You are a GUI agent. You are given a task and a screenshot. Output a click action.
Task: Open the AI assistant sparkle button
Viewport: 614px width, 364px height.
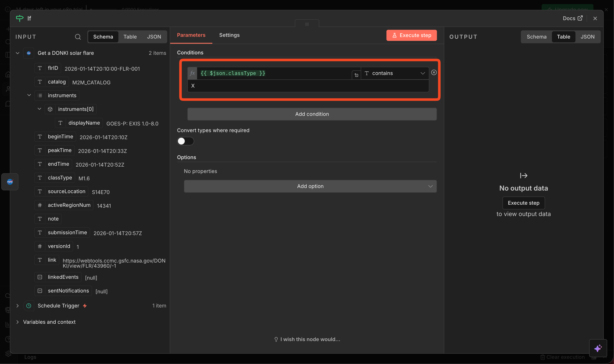[x=598, y=348]
